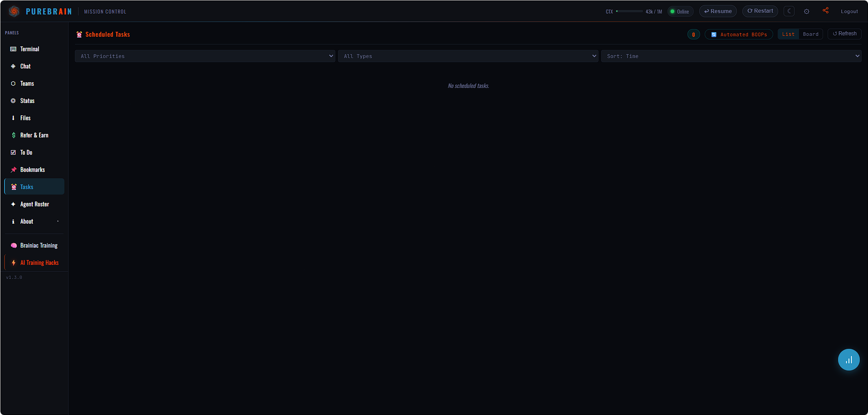
Task: Click the v1.3.0 version text
Action: 14,277
